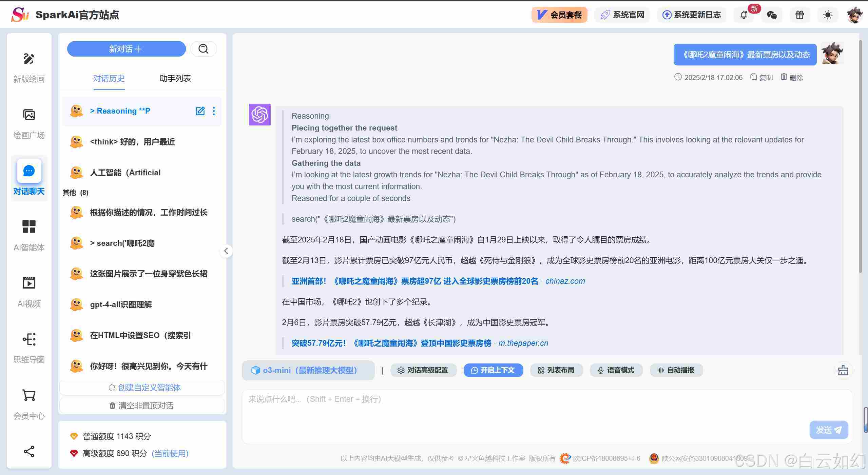The image size is (868, 475).
Task: Open the AI智能体 grid icon
Action: pyautogui.click(x=29, y=227)
